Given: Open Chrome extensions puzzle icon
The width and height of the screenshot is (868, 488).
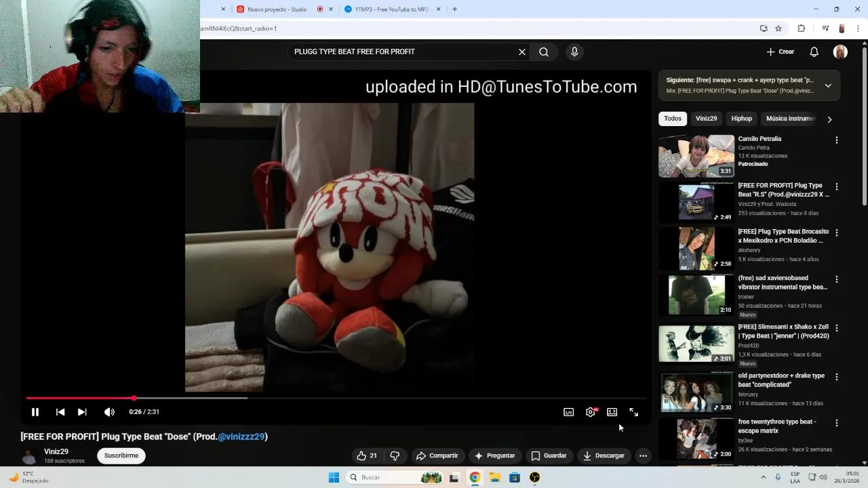Looking at the screenshot, I should (801, 28).
